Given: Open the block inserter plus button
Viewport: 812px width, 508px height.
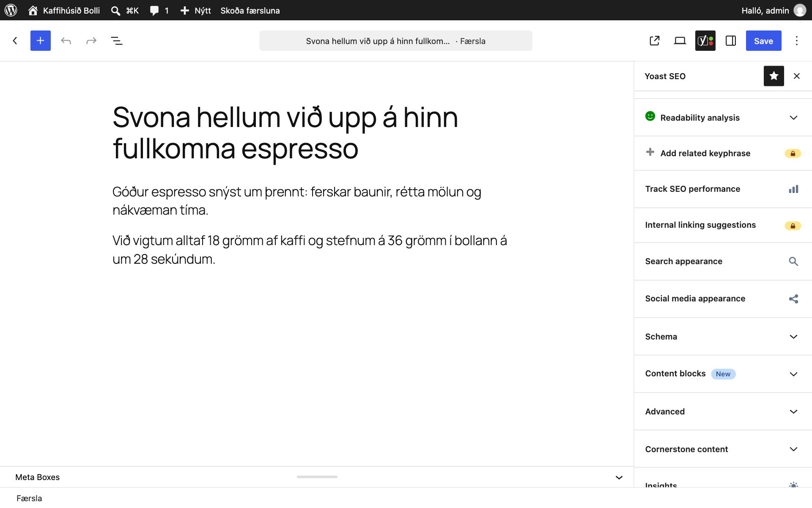Looking at the screenshot, I should [x=41, y=41].
